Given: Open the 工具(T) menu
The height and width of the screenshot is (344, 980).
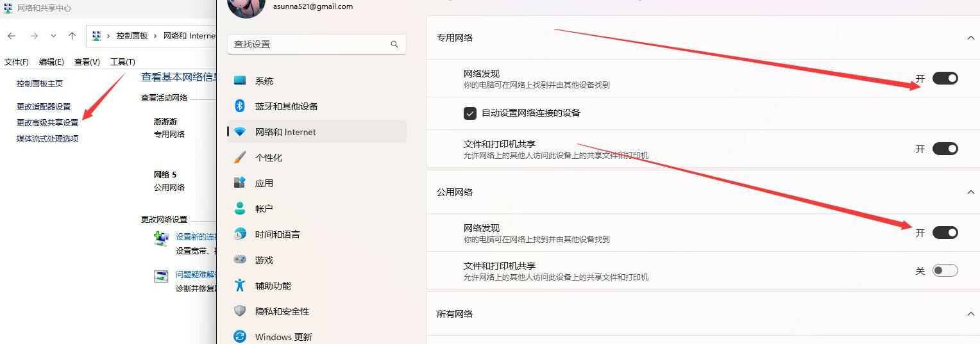Looking at the screenshot, I should 122,62.
